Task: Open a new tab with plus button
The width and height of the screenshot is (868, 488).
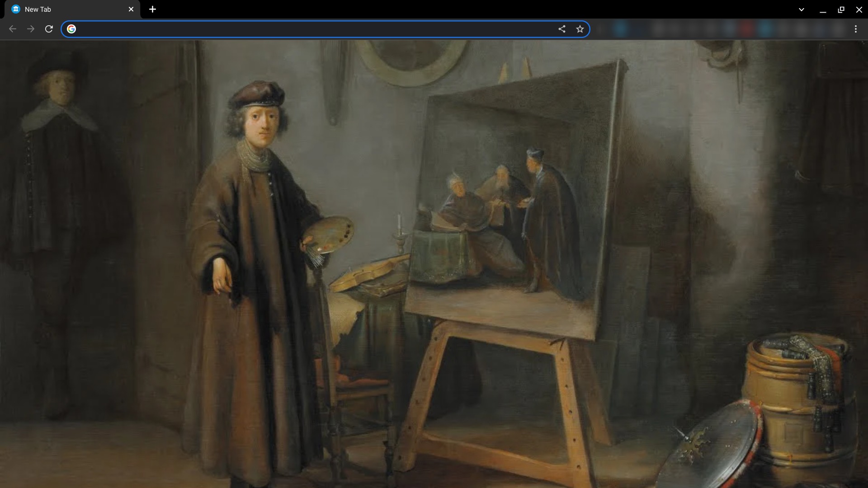Action: (152, 9)
